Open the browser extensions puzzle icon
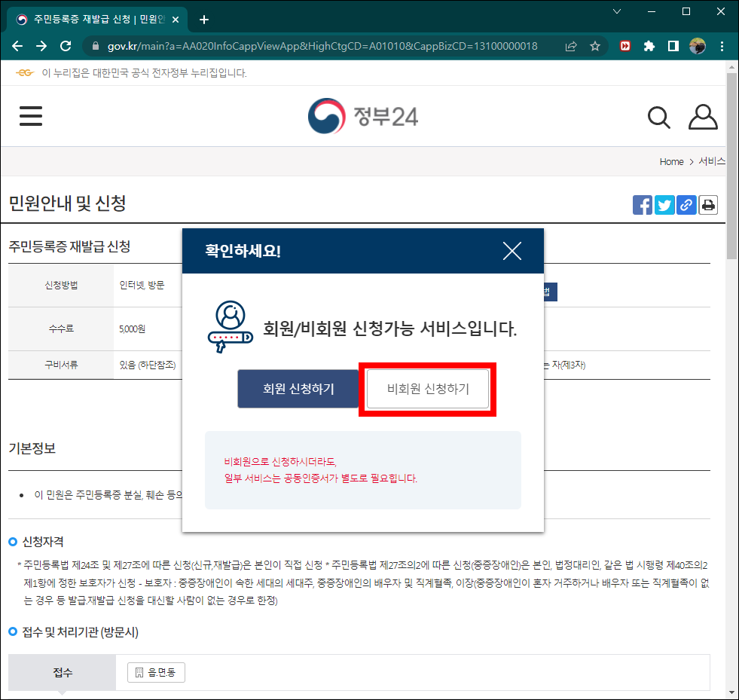The height and width of the screenshot is (700, 739). point(649,45)
